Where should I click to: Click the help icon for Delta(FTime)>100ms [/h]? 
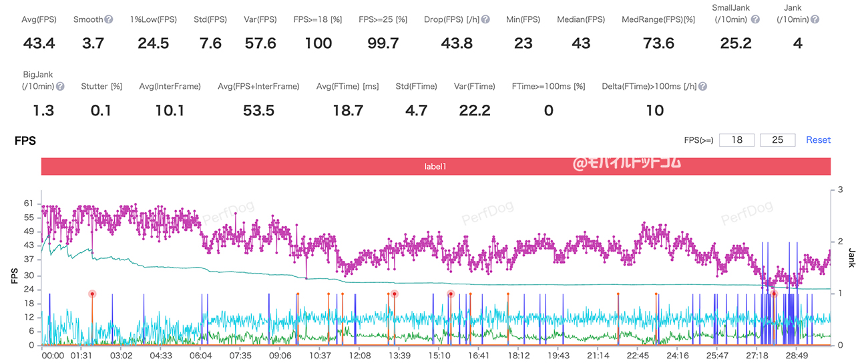pos(702,86)
